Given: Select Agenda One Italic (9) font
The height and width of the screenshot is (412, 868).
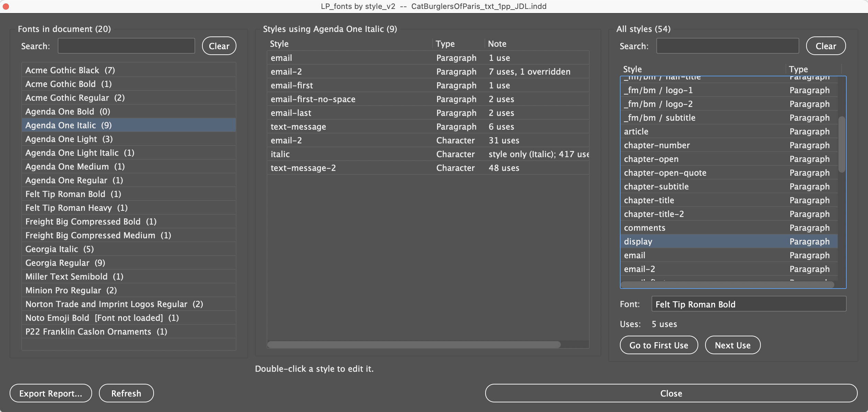Looking at the screenshot, I should point(129,125).
